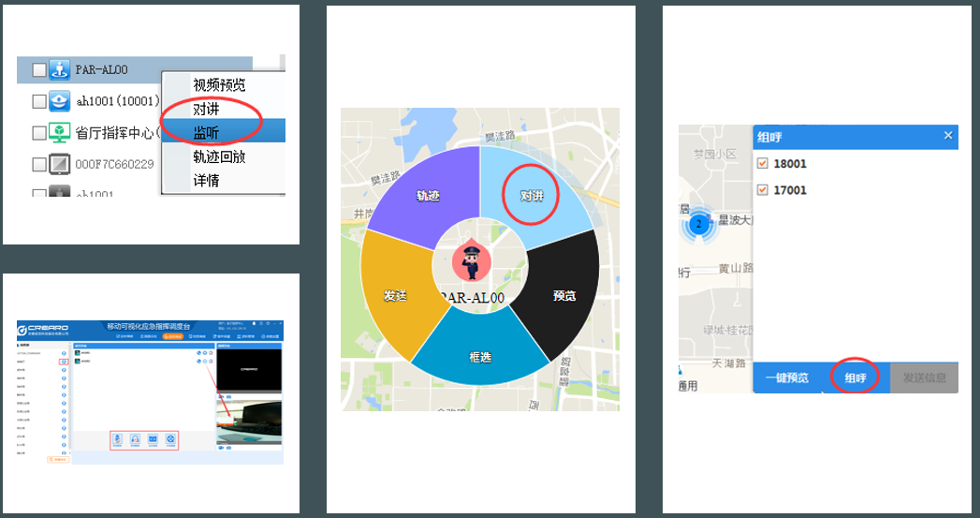This screenshot has width=980, height=518.
Task: Close the 组呼 group call panel
Action: [x=947, y=136]
